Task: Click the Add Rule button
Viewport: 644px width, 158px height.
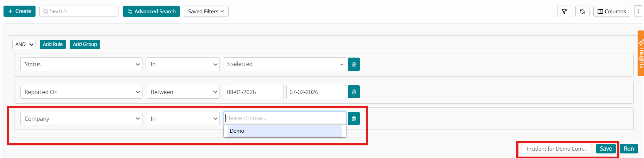Action: pyautogui.click(x=53, y=44)
